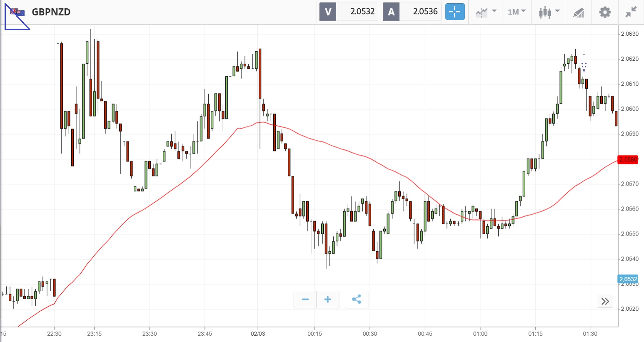The height and width of the screenshot is (342, 644).
Task: Zoom in with the plus button
Action: point(328,300)
